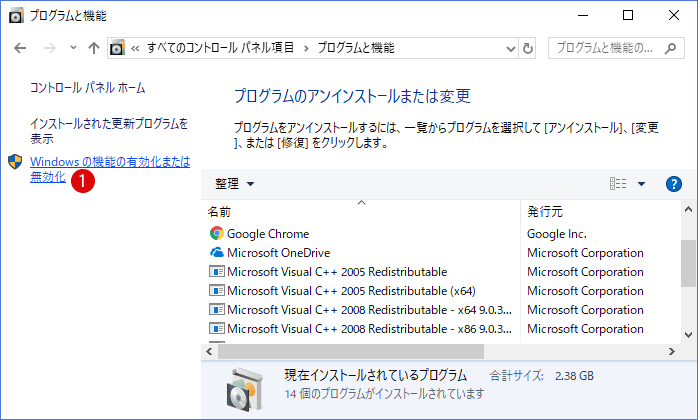Viewport: 698px width, 420px height.
Task: Open help with the question mark
Action: (674, 183)
